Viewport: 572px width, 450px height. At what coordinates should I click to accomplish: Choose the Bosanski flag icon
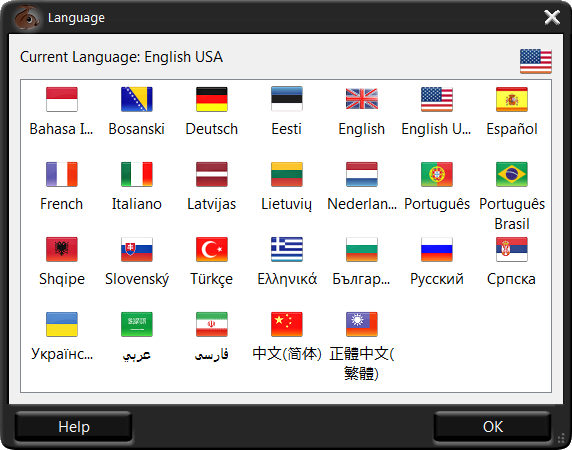137,99
